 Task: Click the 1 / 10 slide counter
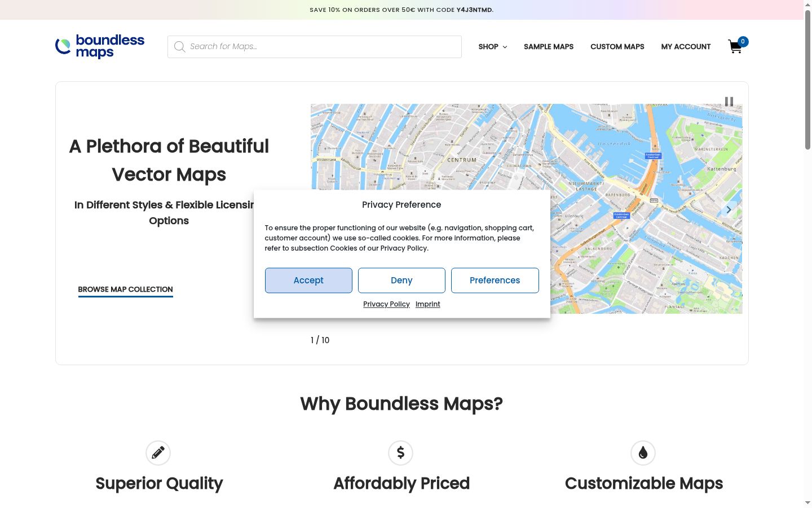pos(320,340)
